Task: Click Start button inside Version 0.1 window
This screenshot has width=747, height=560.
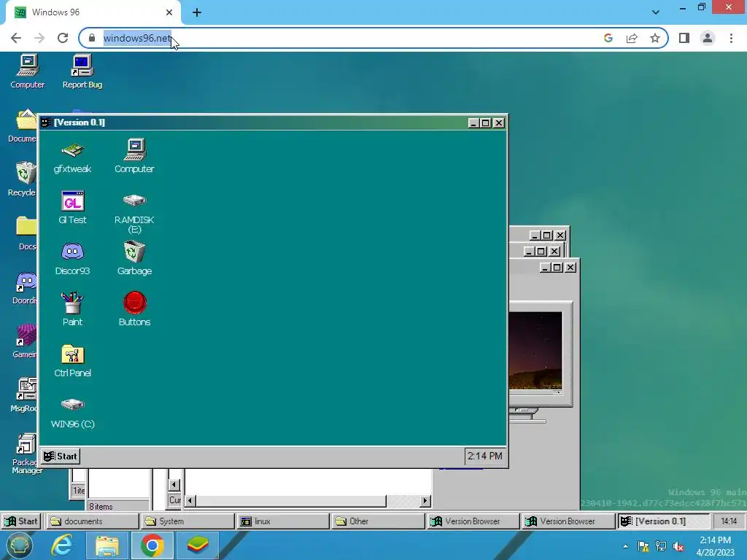Action: (x=60, y=456)
